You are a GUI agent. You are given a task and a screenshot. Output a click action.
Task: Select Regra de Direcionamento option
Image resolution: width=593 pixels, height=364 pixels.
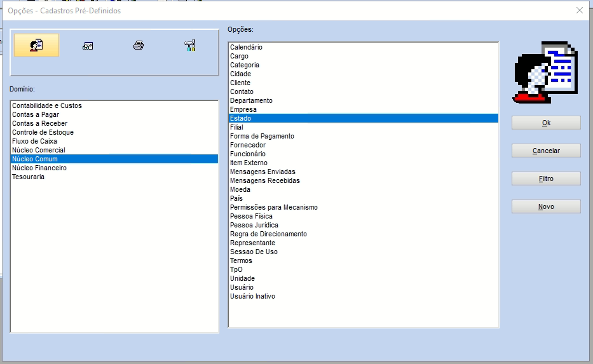click(364, 234)
